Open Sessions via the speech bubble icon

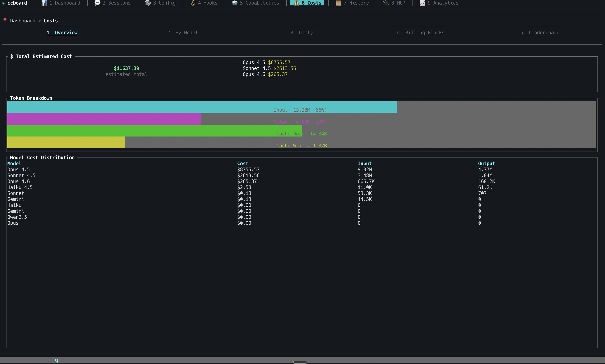[97, 3]
